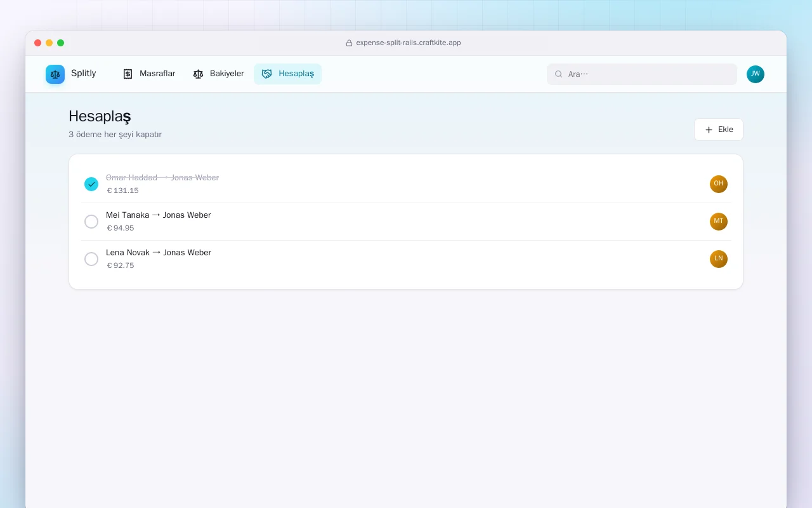Maximize the window with green button
The image size is (812, 508).
(61, 43)
